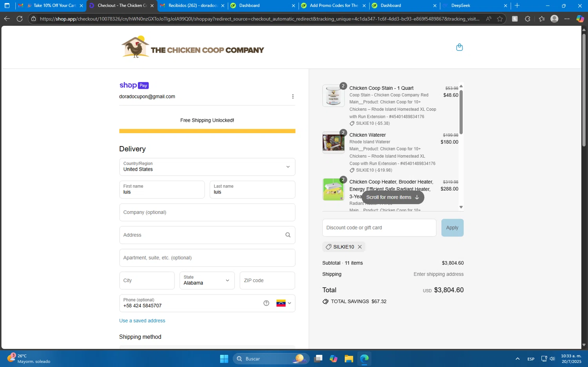Open the browser profile avatar
Viewport: 588px width, 367px height.
click(554, 19)
